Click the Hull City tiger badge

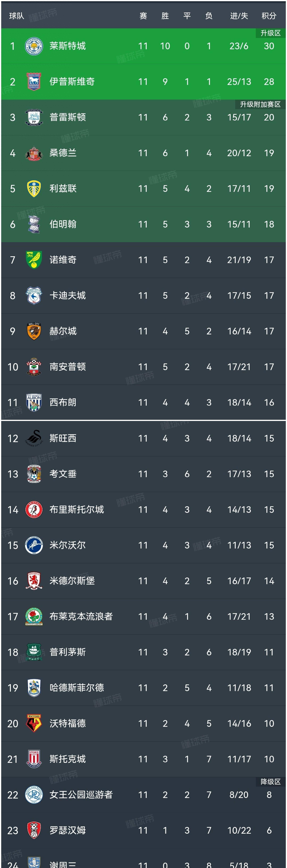(x=34, y=331)
